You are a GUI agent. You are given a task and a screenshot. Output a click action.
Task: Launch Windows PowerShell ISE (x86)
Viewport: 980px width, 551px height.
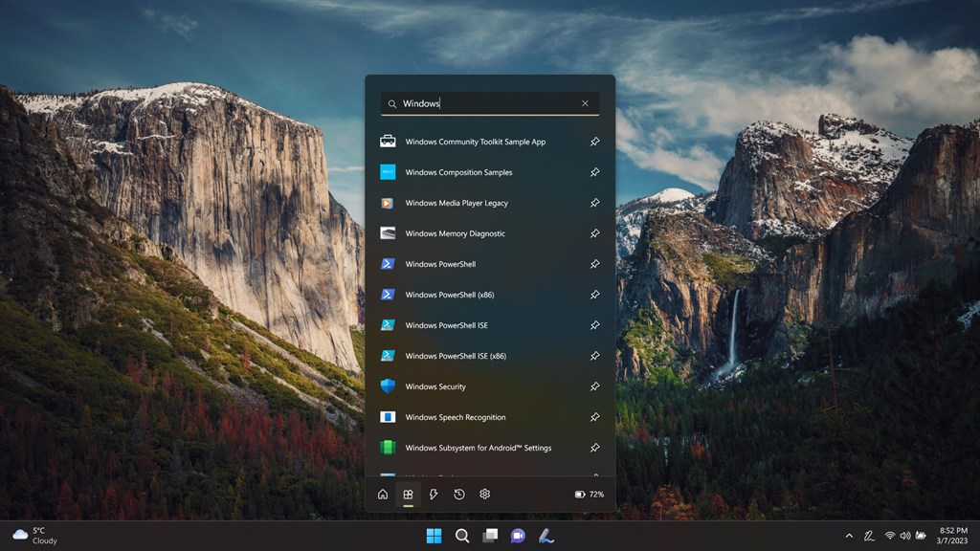point(490,356)
